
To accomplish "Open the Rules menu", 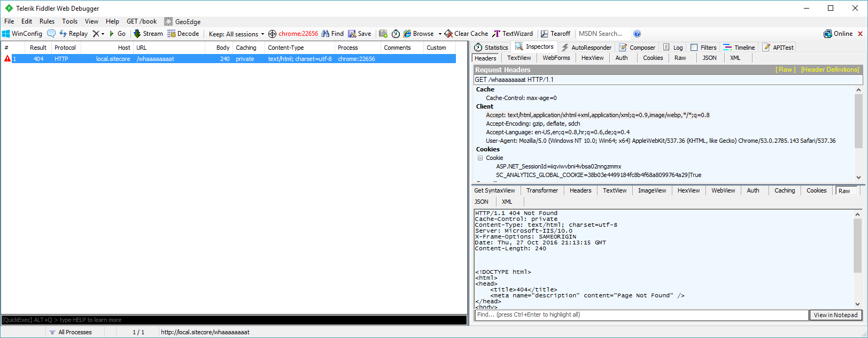I will [47, 21].
